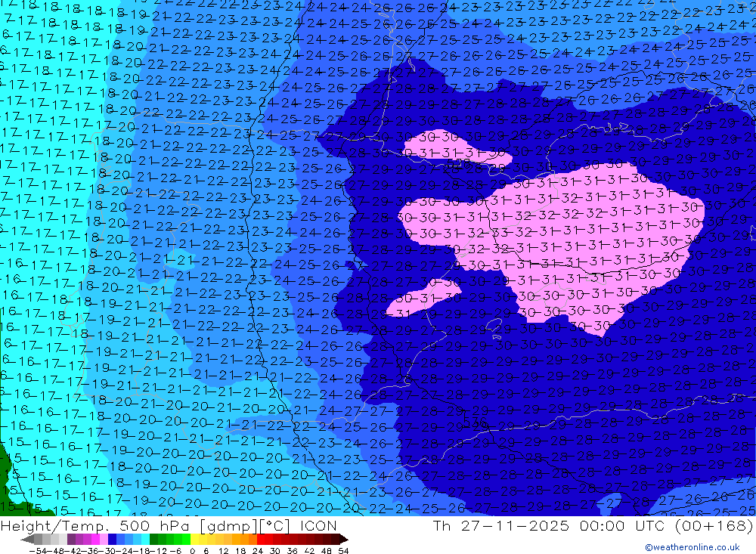Click the dark maroon right arrow of the color scale
Image resolution: width=756 pixels, height=554 pixels.
pos(344,540)
